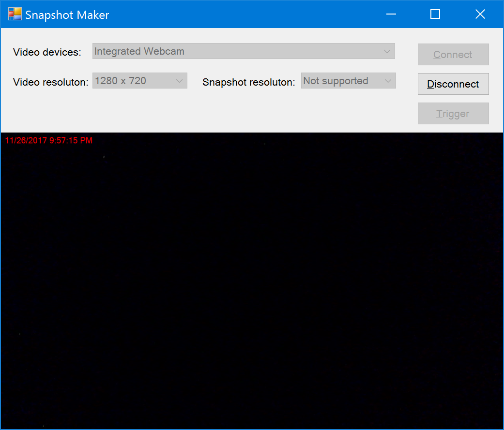Click the Video devices dropdown arrow
Viewport: 504px width, 430px height.
coord(387,51)
